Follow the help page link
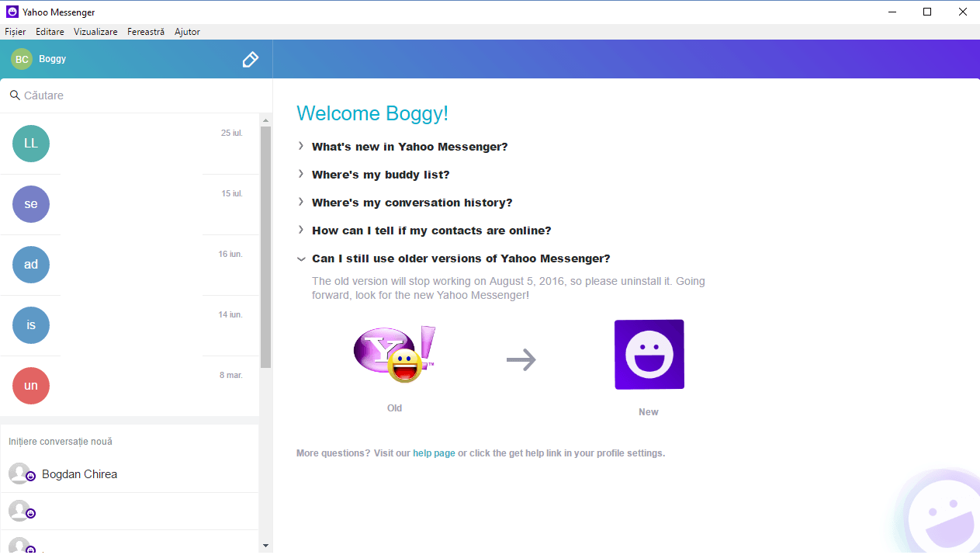The height and width of the screenshot is (555, 980). [x=434, y=453]
